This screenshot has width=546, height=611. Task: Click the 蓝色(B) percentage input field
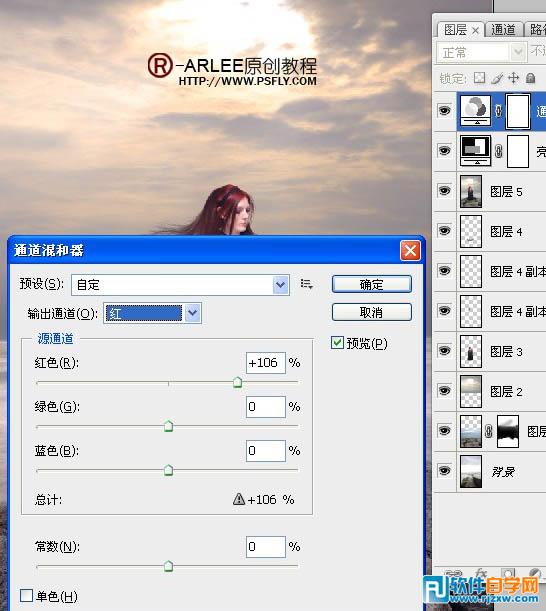click(x=265, y=450)
